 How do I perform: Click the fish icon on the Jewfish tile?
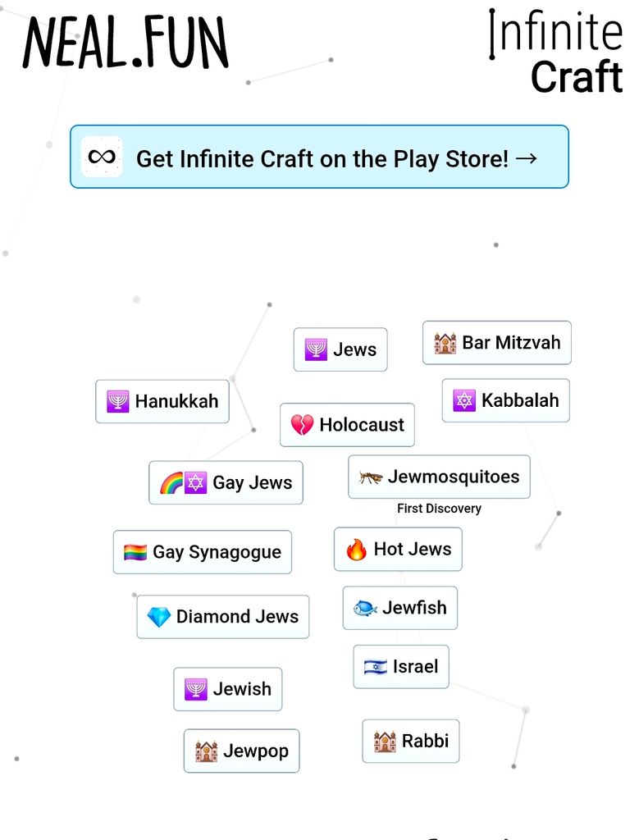coord(365,608)
